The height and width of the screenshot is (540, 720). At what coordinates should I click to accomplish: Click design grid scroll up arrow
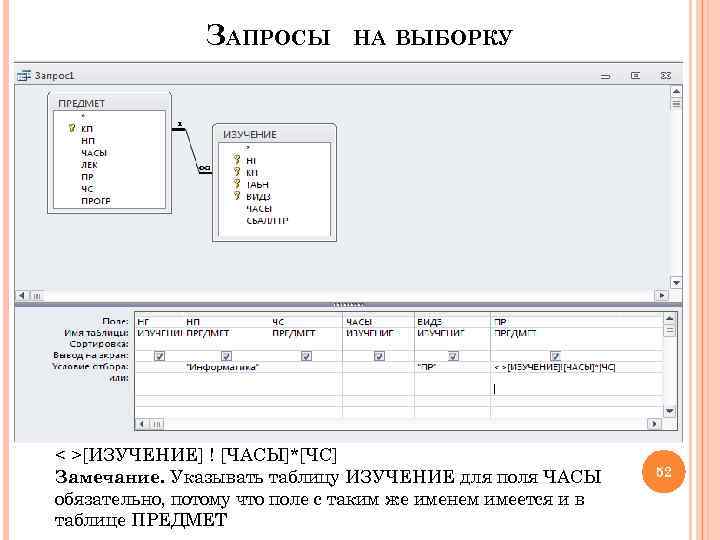pos(669,318)
